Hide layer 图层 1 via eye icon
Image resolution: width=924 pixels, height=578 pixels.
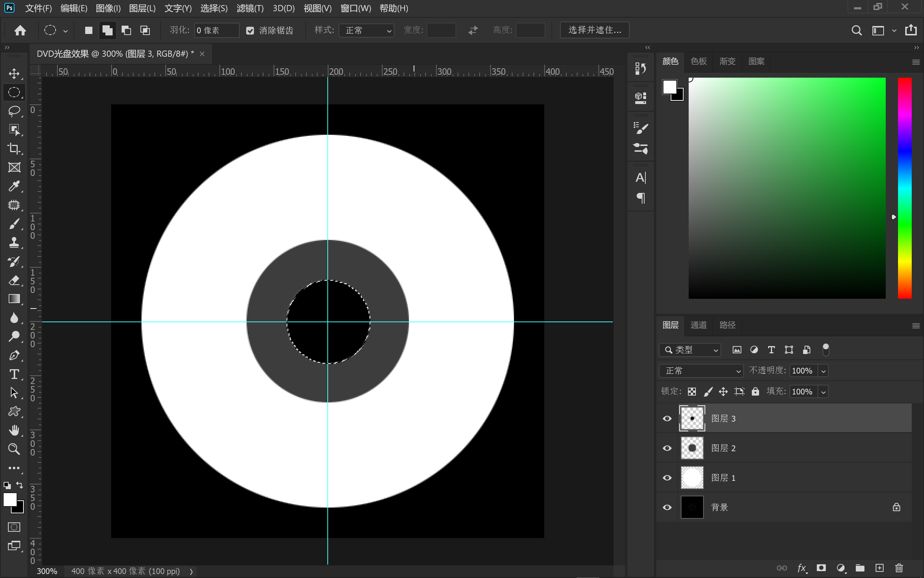coord(667,478)
